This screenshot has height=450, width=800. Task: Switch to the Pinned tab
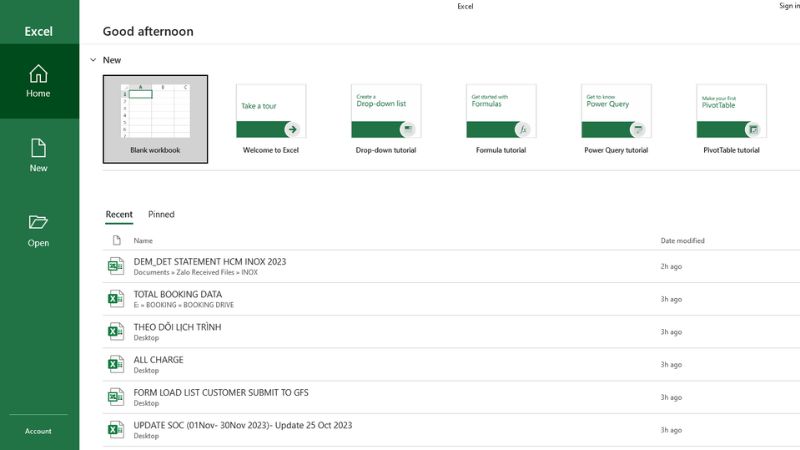coord(161,214)
